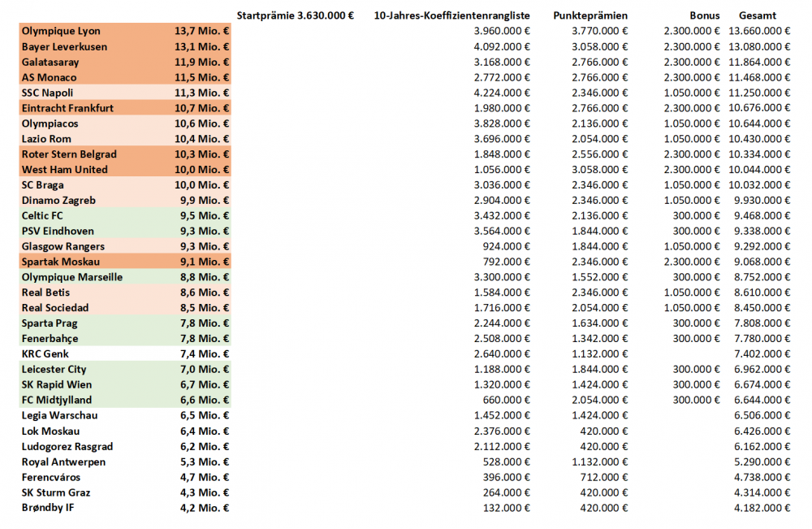Click the Glasgow Rangers cell
The width and height of the screenshot is (812, 529).
(x=63, y=247)
